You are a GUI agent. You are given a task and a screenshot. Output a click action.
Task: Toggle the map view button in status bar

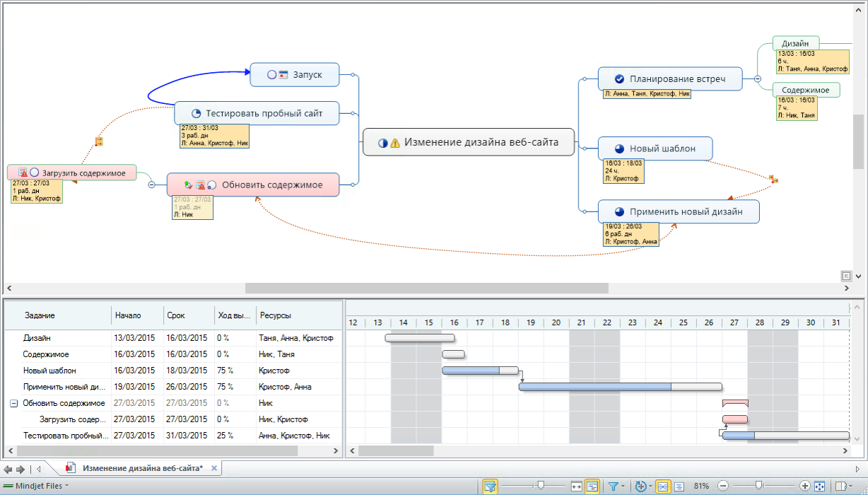[x=663, y=487]
